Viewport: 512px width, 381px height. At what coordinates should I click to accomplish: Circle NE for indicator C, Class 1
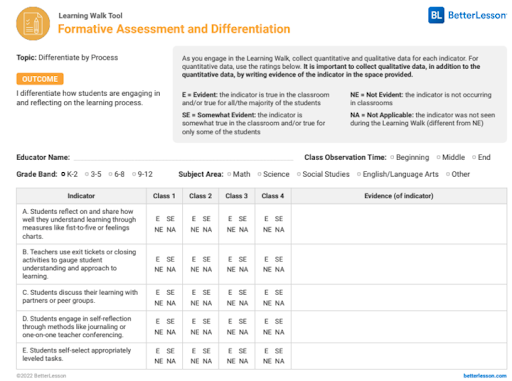pyautogui.click(x=159, y=303)
